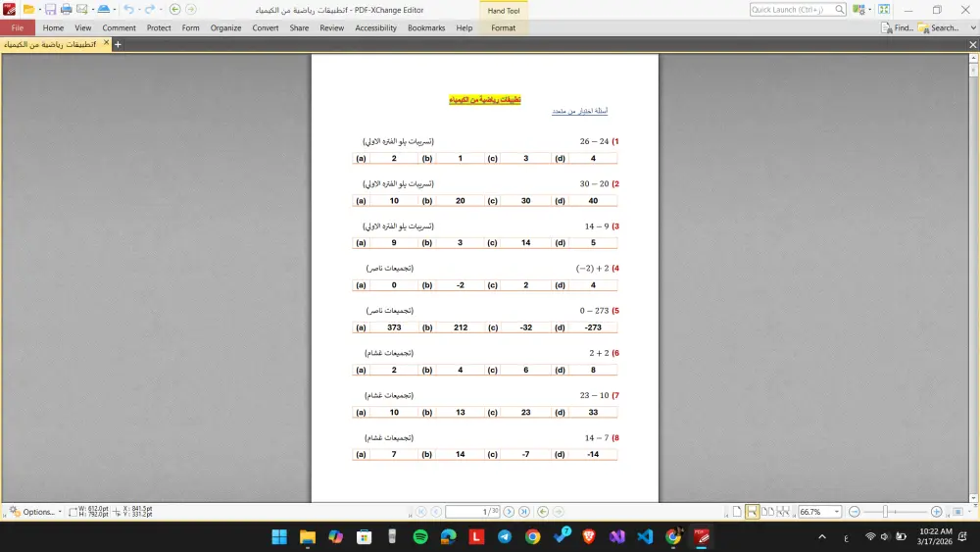Go to previous page icon
The image size is (980, 552).
(x=436, y=512)
